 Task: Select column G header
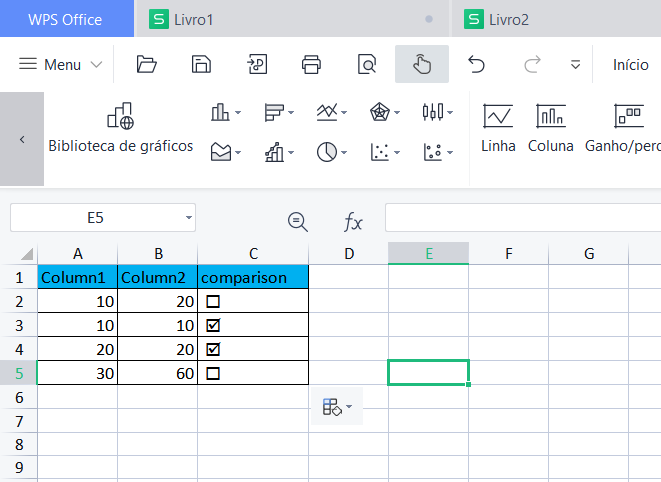point(588,253)
